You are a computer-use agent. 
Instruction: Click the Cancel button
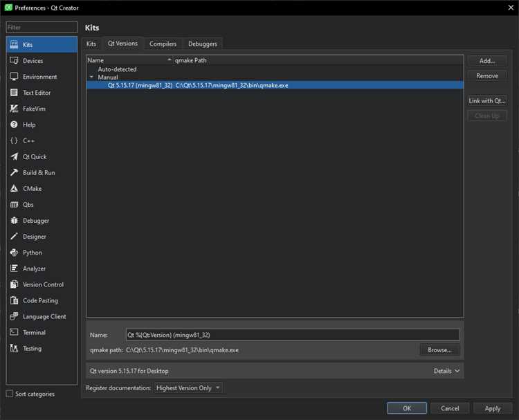[450, 408]
